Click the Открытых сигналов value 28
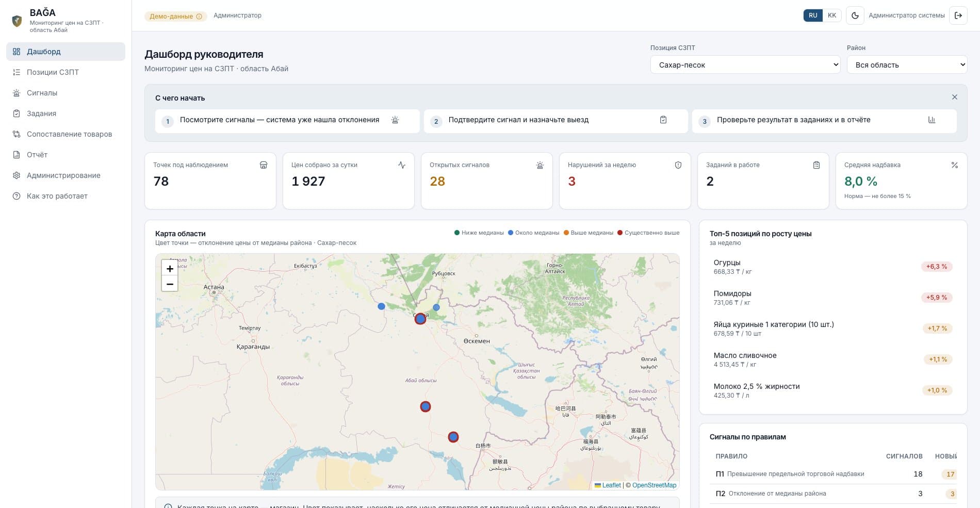980x508 pixels. (437, 182)
